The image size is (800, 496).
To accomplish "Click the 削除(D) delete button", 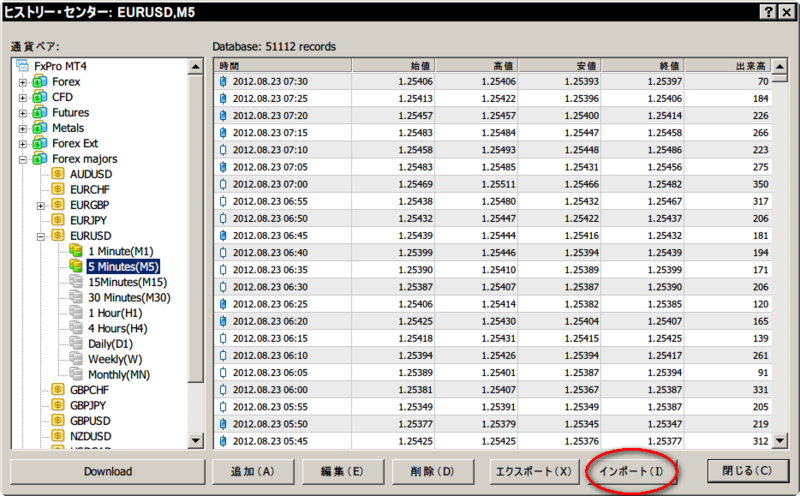I will 433,471.
